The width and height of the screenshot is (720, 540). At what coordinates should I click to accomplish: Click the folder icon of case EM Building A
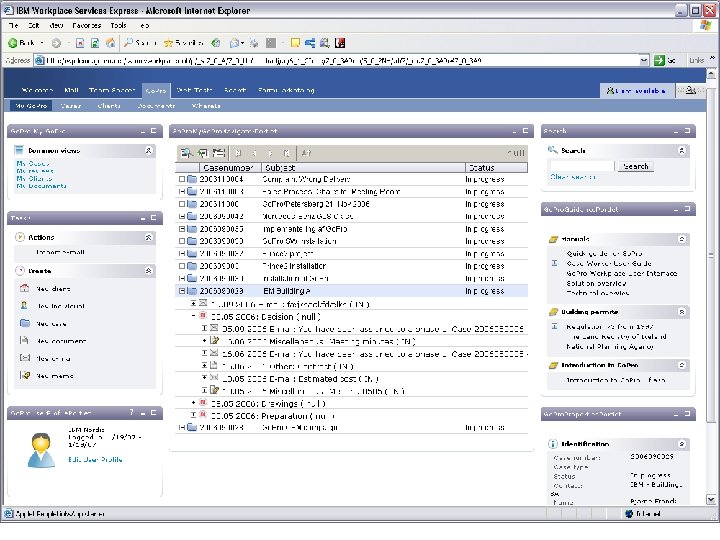[192, 291]
